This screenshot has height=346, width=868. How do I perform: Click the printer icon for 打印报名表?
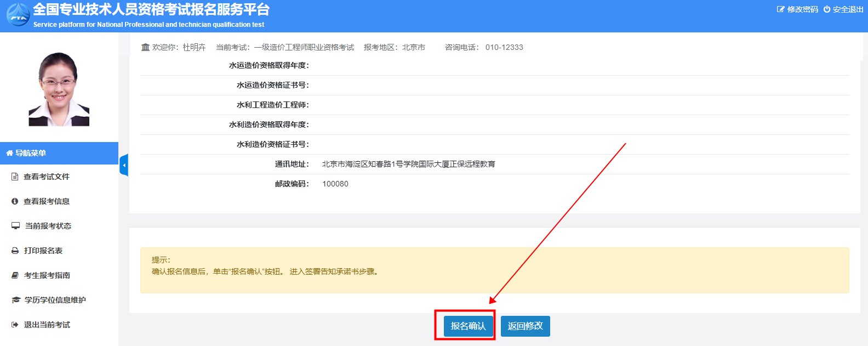pos(15,251)
